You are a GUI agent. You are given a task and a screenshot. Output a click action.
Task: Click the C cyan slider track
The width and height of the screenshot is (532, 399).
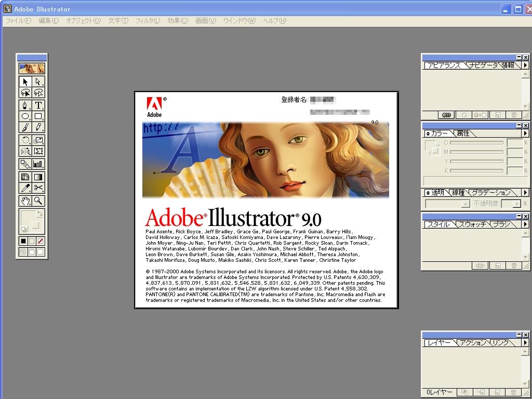(477, 143)
